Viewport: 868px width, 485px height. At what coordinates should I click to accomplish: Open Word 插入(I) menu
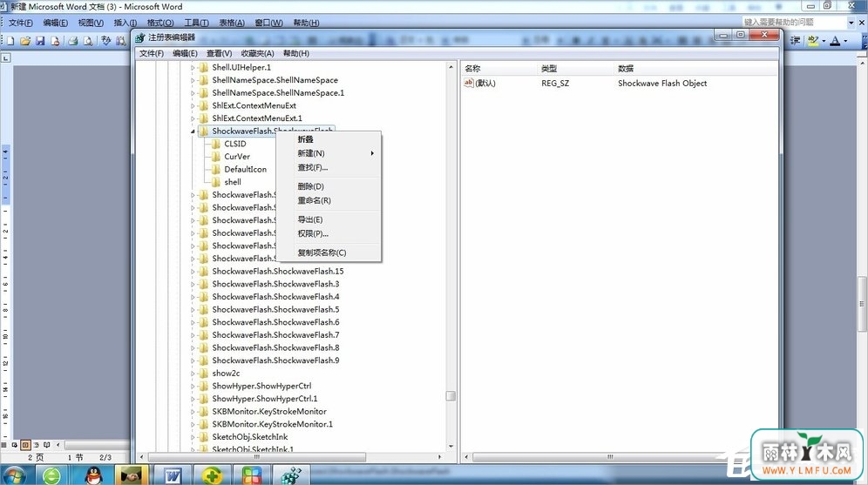[125, 23]
